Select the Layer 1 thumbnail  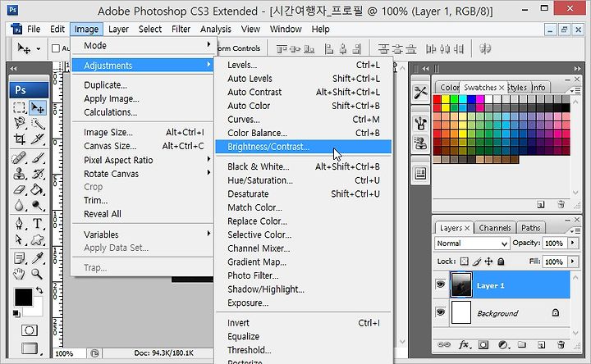click(461, 284)
